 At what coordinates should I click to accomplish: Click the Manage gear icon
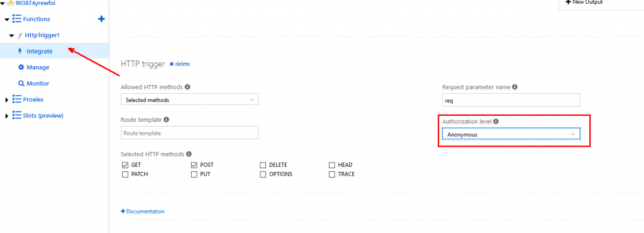coord(21,67)
